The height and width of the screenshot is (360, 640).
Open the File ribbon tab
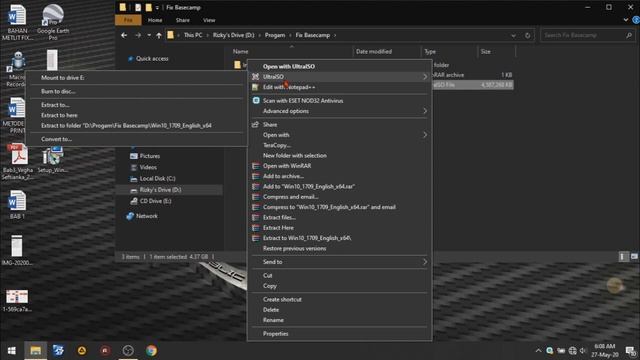pos(128,20)
